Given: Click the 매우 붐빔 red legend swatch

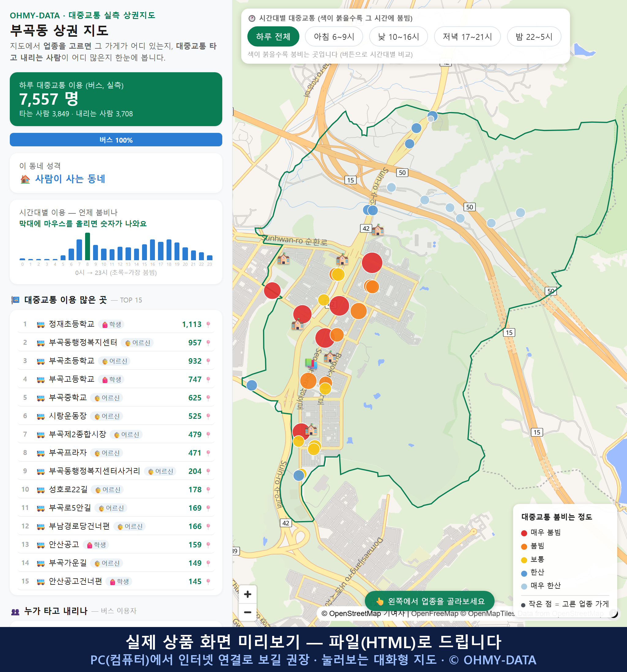Looking at the screenshot, I should [524, 533].
